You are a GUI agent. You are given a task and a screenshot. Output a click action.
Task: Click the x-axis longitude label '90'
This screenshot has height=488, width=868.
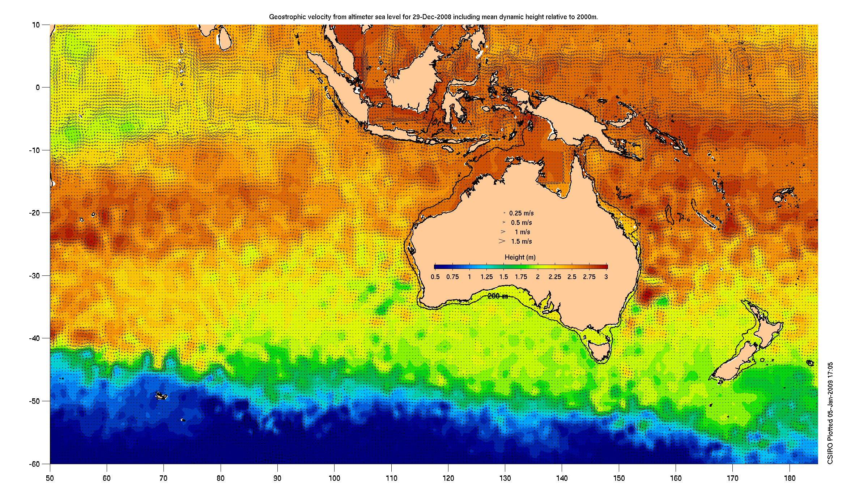277,478
